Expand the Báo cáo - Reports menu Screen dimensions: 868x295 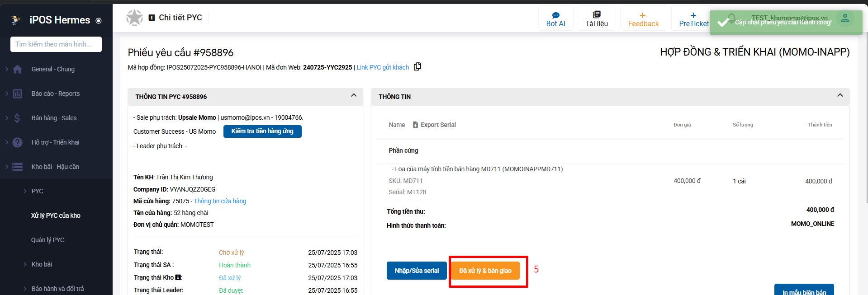tap(55, 94)
